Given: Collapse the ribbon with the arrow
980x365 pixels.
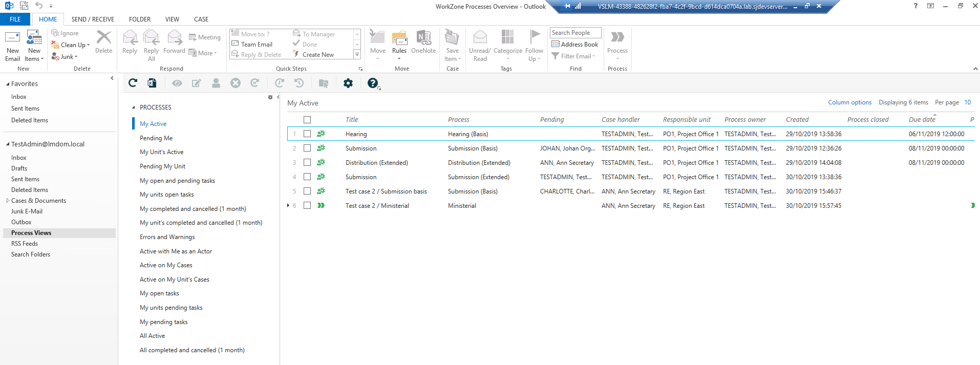Looking at the screenshot, I should coord(975,69).
